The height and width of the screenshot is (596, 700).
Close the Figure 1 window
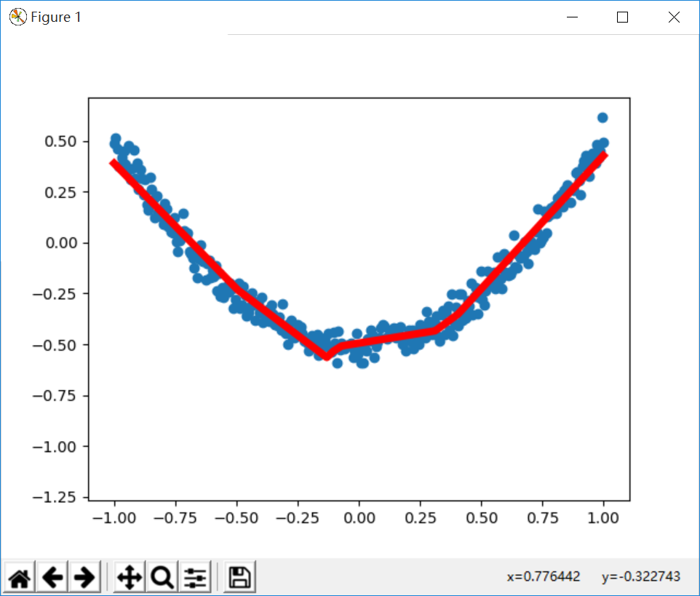click(674, 17)
